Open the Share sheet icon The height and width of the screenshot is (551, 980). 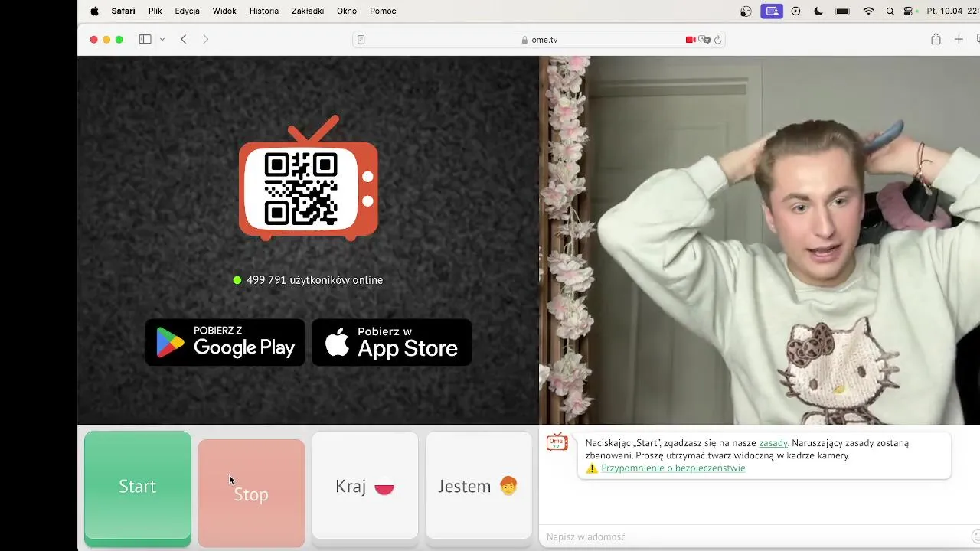[x=936, y=39]
